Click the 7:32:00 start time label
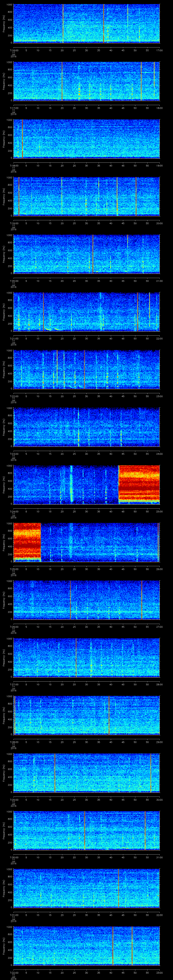The width and height of the screenshot is (173, 980). 14,972
